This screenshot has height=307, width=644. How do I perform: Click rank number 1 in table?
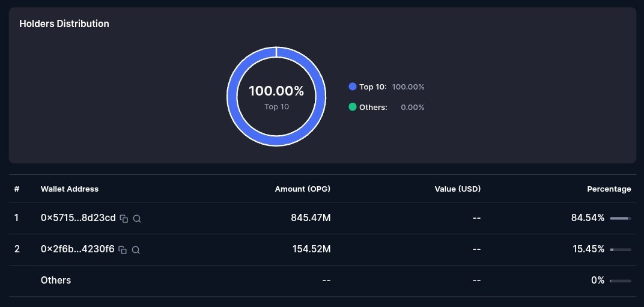(16, 218)
